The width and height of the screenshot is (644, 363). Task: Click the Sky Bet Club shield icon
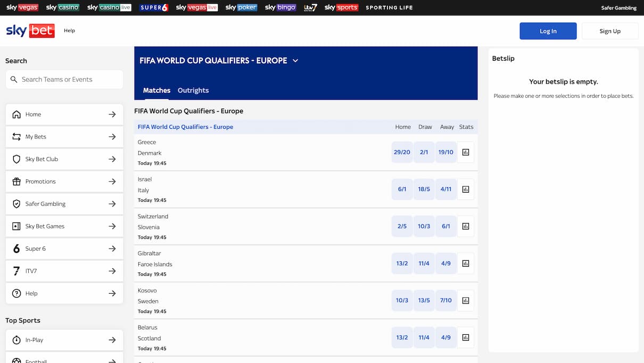point(16,159)
